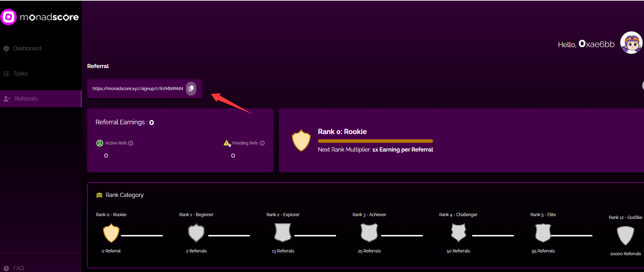Viewport: 644px width, 272px height.
Task: Click the Rank 3 Achiever shield badge
Action: (x=369, y=233)
